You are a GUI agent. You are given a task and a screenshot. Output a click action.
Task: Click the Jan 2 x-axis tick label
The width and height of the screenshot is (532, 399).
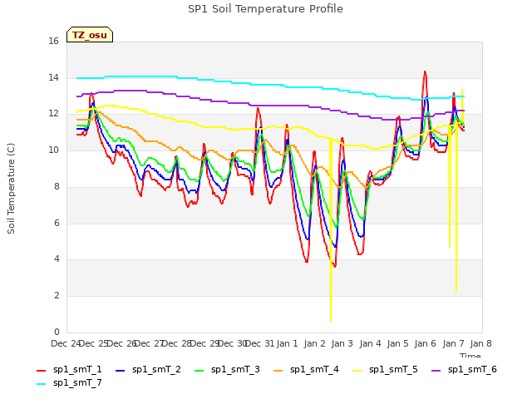coord(314,343)
